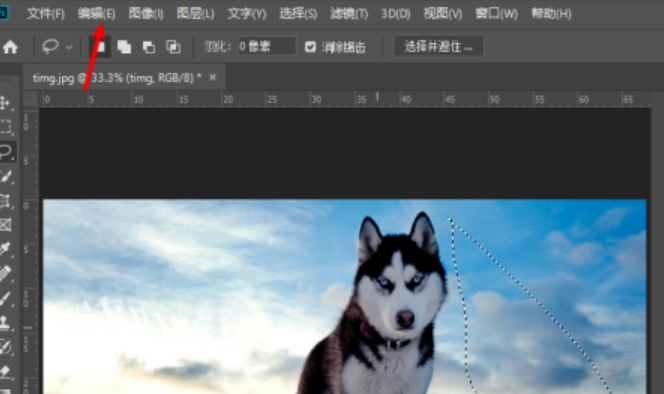This screenshot has width=664, height=394.
Task: Open the 窗口(W) menu
Action: pos(496,14)
